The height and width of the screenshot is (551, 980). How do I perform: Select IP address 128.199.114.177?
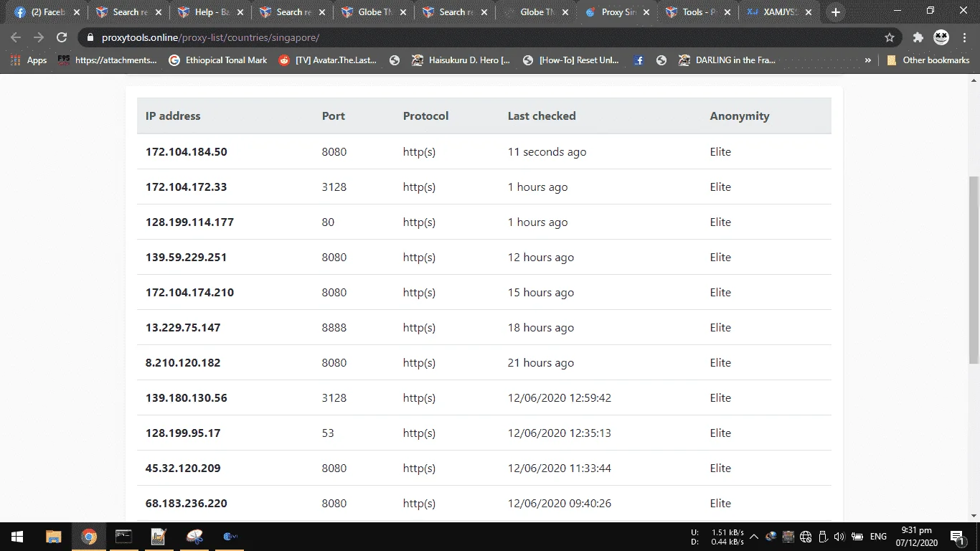(189, 222)
